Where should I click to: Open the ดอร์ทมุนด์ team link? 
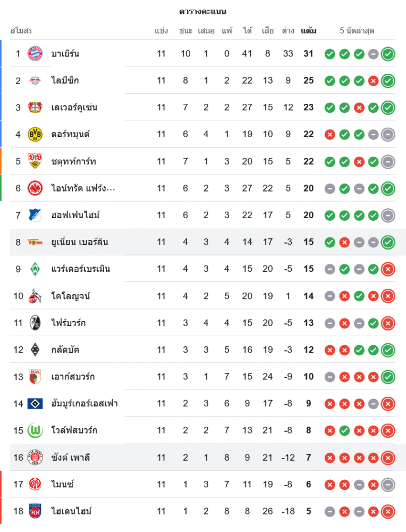(70, 134)
